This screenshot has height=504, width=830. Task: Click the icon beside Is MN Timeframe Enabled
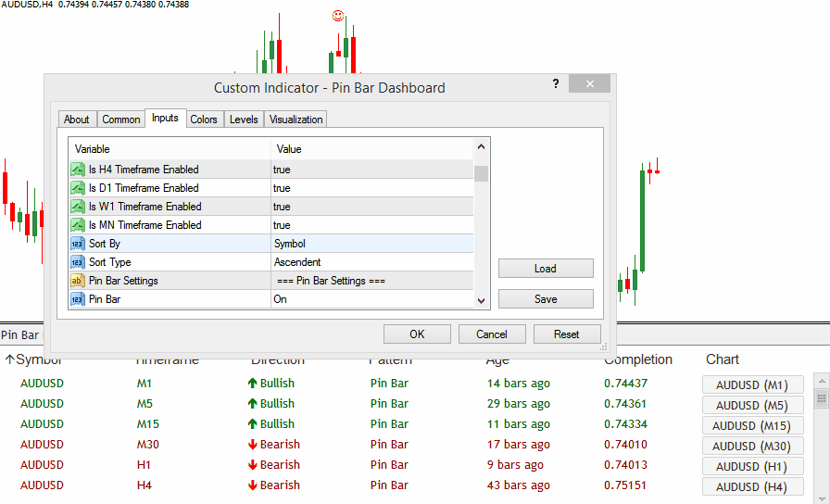coord(78,225)
